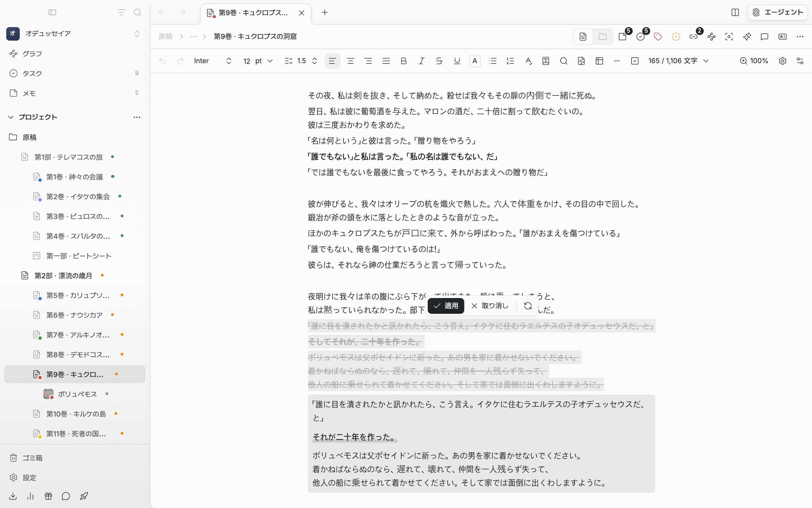Open the オデュッセイア workspace switcher
Image resolution: width=812 pixels, height=508 pixels.
[x=73, y=33]
